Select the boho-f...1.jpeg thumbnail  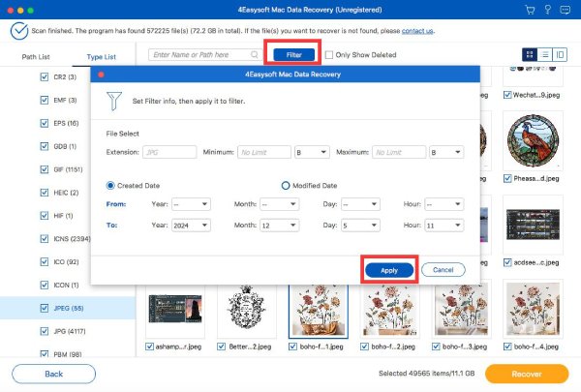(319, 311)
